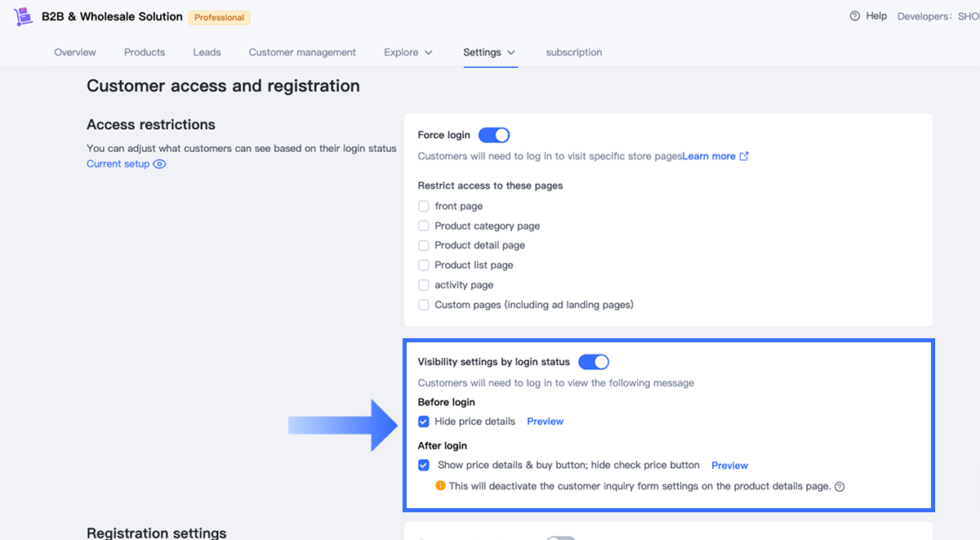Click the orange warning info icon

[441, 486]
